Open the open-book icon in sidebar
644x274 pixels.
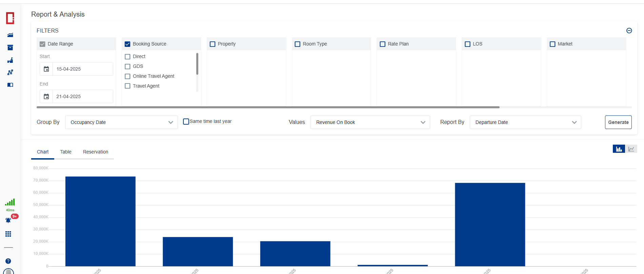tap(10, 85)
